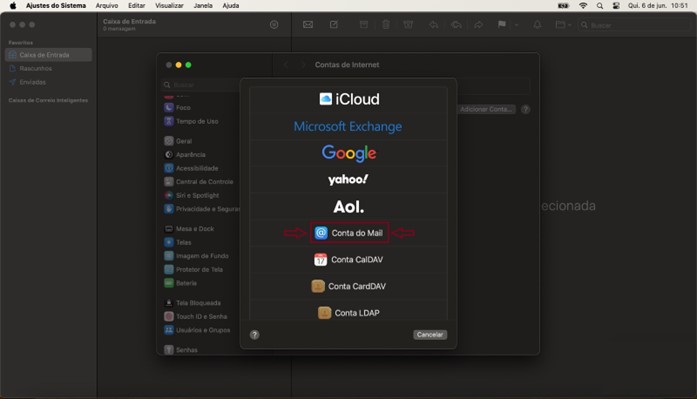Click Forward arrow in Mail toolbar
This screenshot has width=697, height=399.
tap(478, 25)
